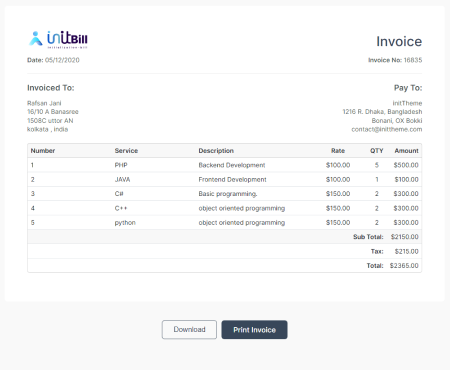The height and width of the screenshot is (370, 450).
Task: Select the Invoice heading text
Action: pos(399,42)
